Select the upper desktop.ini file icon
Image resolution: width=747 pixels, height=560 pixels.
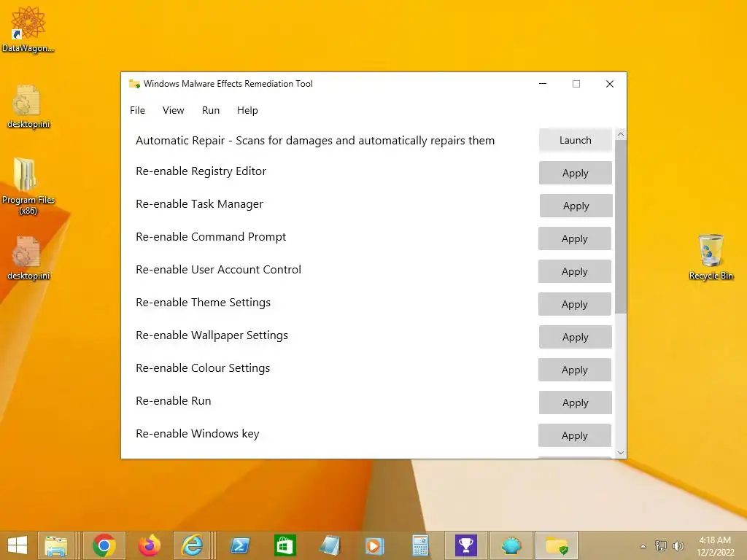point(28,106)
